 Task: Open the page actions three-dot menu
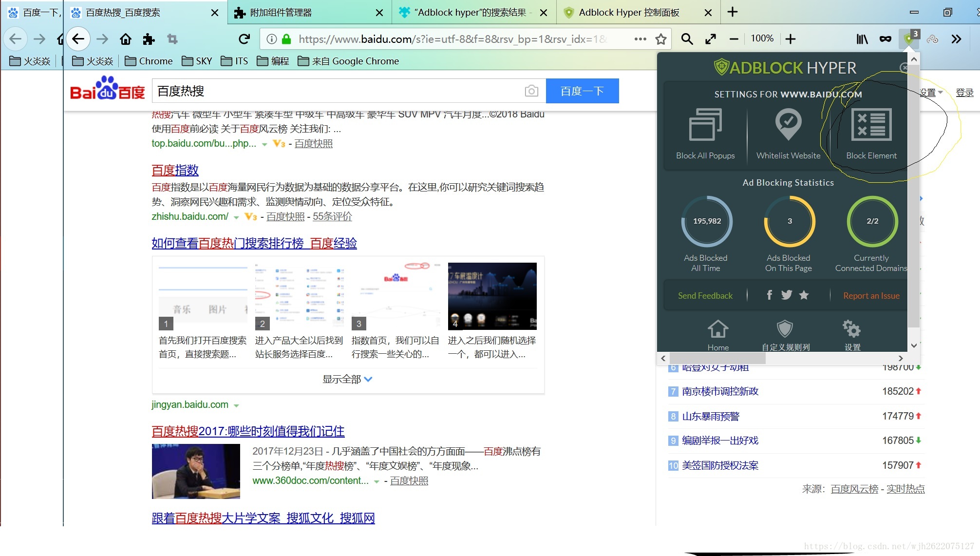pyautogui.click(x=640, y=39)
